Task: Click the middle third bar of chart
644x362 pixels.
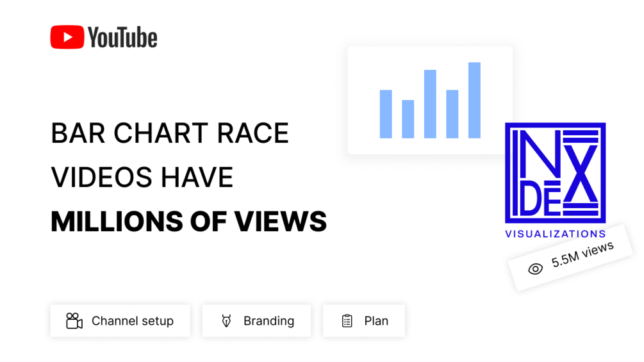Action: coord(430,104)
